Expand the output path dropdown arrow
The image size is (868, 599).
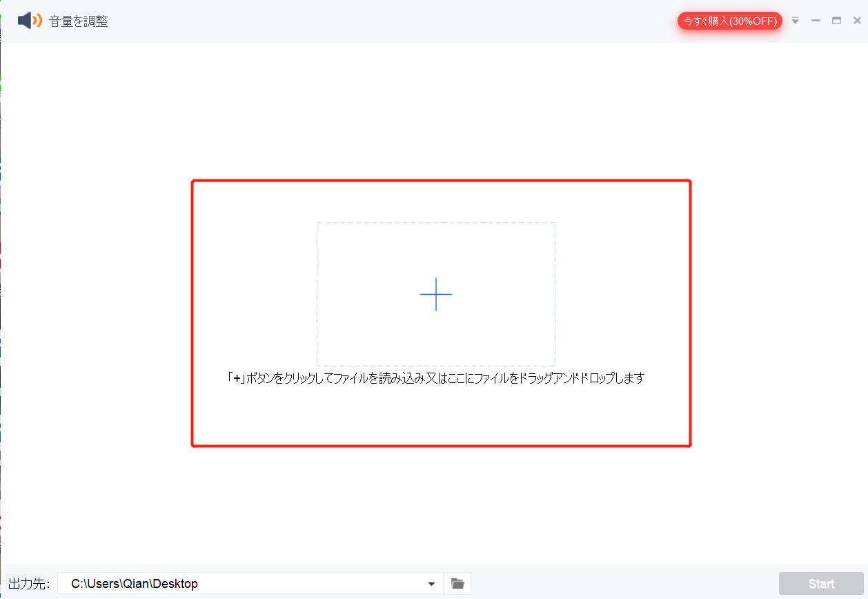(x=432, y=584)
